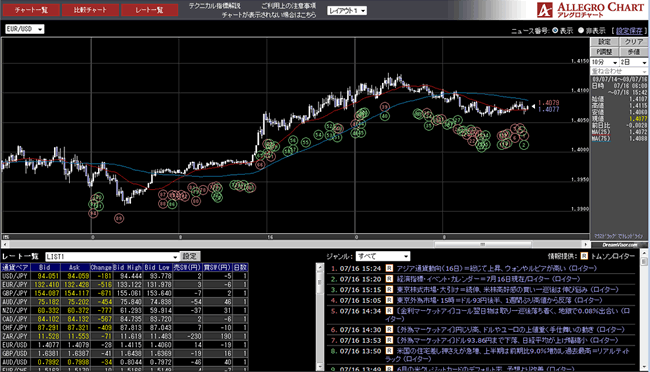Open news headline 2 経済指標・イベント・カレンダー
The height and width of the screenshot is (372, 650).
coord(488,279)
